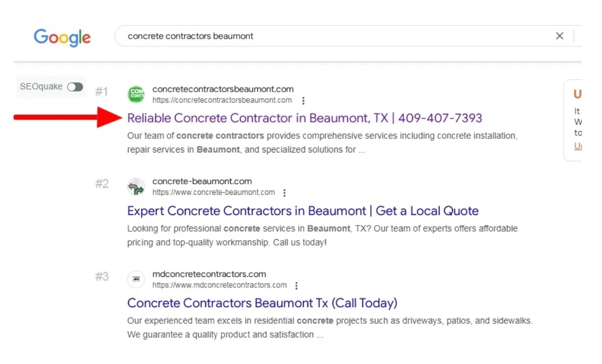Click the https://www.concrete-beaumont.com URL
The height and width of the screenshot is (364, 602).
click(x=214, y=192)
